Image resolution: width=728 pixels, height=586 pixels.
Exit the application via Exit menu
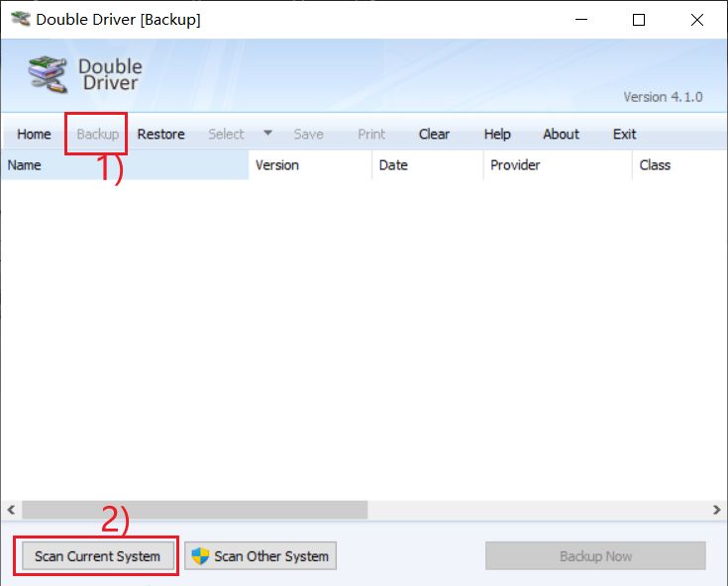tap(624, 135)
